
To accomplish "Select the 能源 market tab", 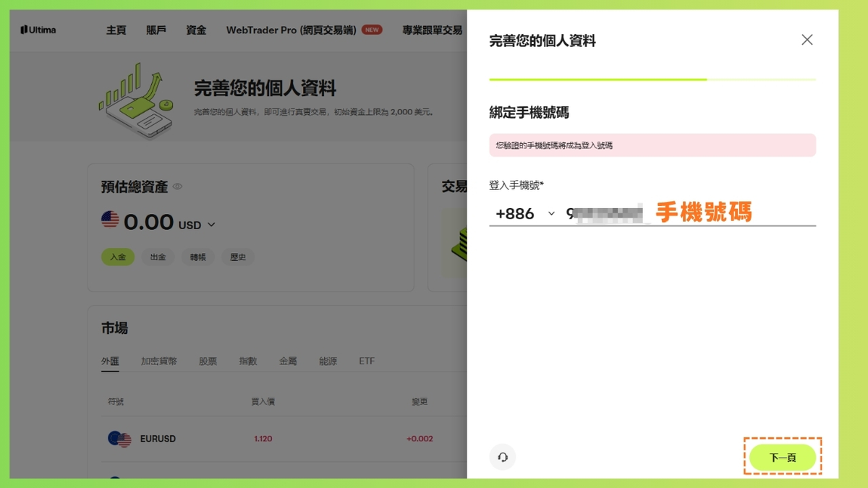I will [x=328, y=361].
